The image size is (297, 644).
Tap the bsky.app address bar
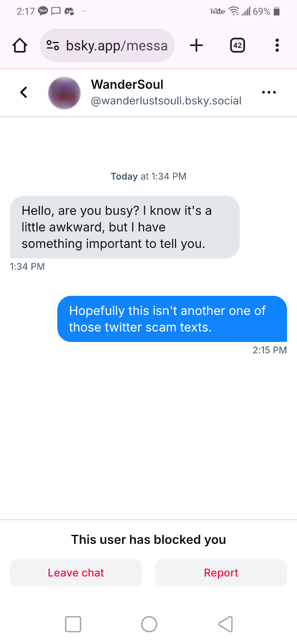116,45
